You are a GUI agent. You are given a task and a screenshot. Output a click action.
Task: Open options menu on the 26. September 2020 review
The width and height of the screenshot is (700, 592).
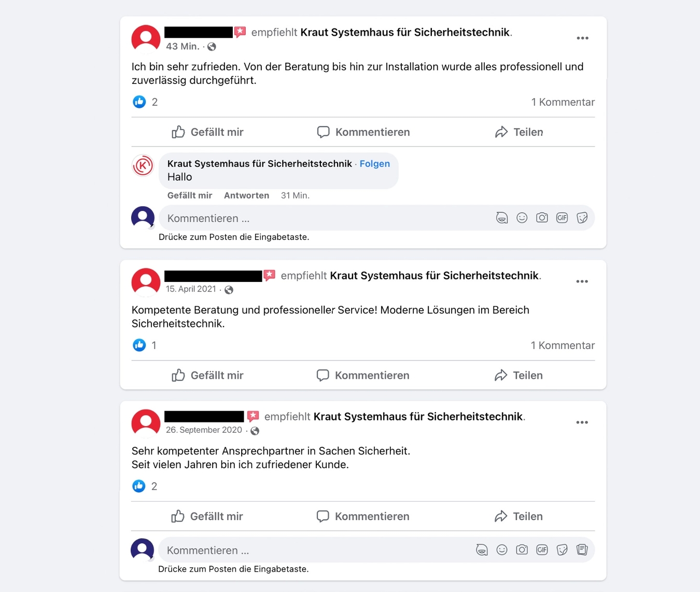[x=582, y=422]
